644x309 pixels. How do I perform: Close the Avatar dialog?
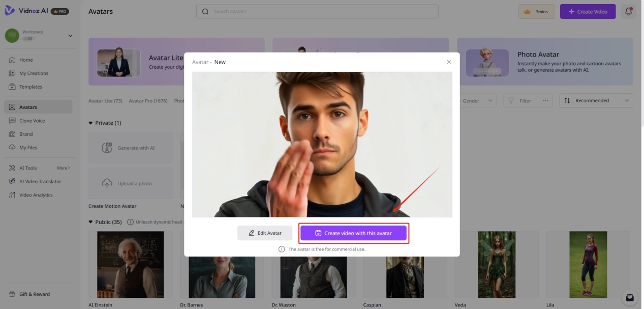(x=449, y=62)
